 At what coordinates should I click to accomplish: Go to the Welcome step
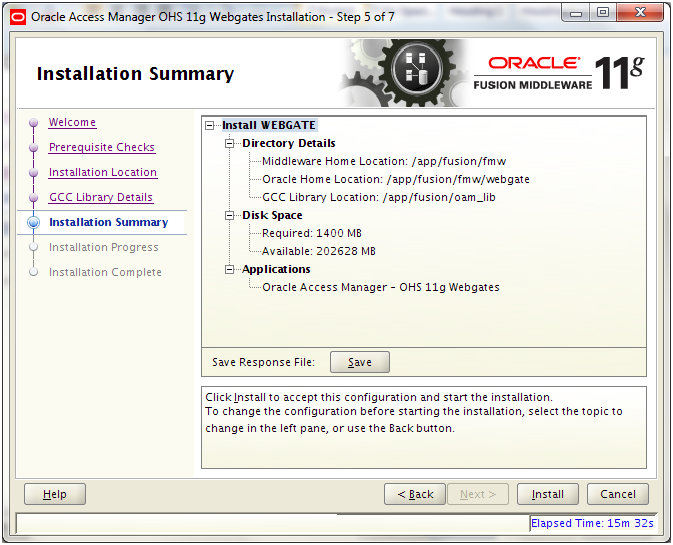coord(72,122)
